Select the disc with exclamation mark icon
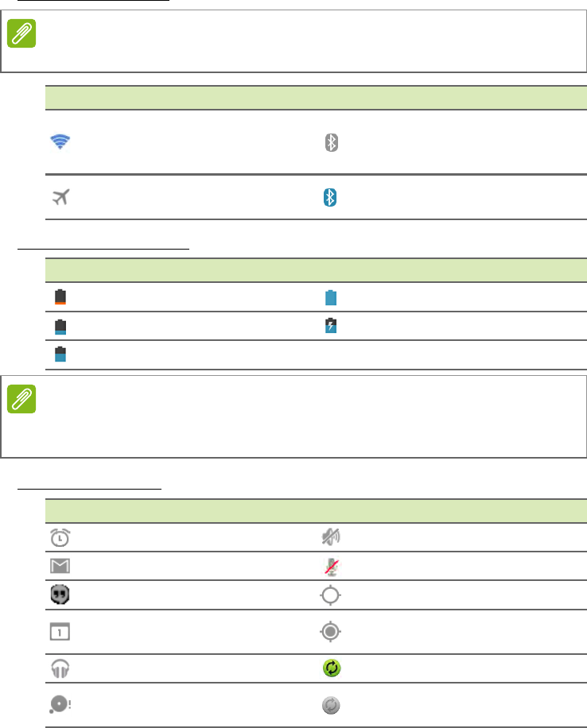This screenshot has height=728, width=587. 62,704
